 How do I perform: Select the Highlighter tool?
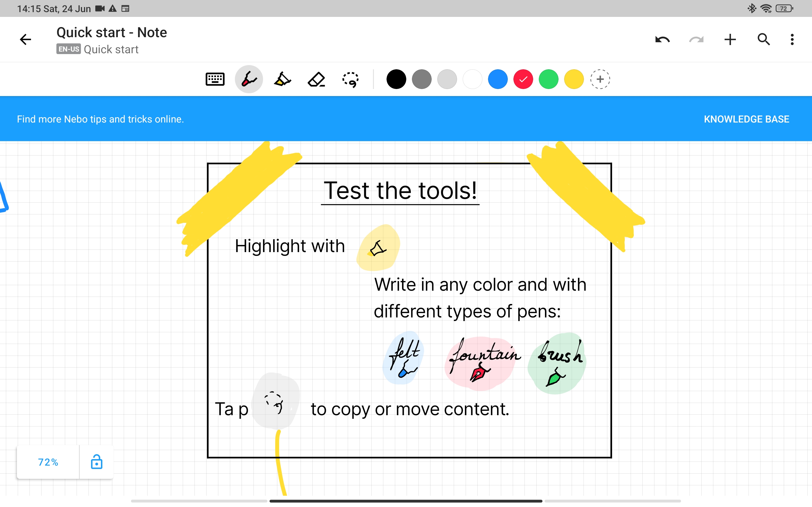point(282,79)
